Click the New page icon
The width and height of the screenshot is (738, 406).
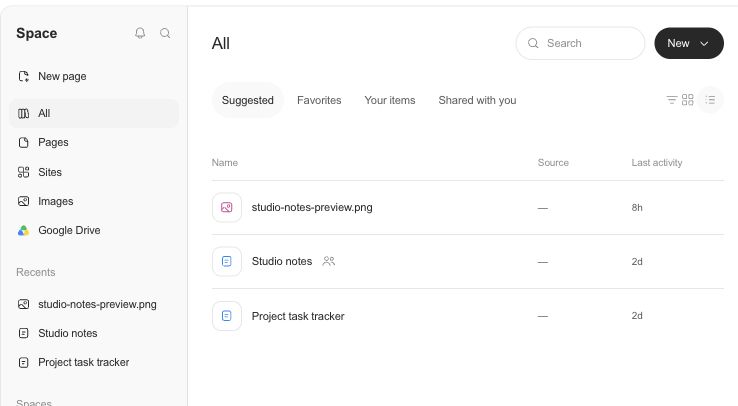click(x=24, y=76)
